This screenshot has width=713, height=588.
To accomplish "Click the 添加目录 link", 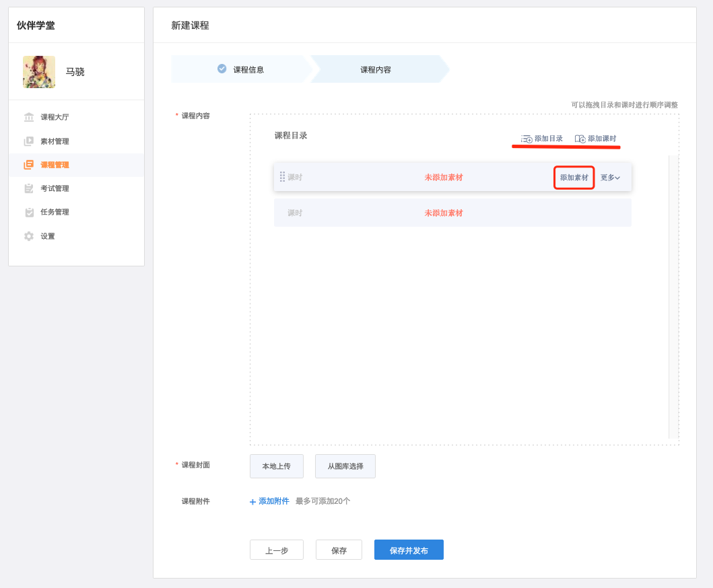I will click(x=542, y=139).
